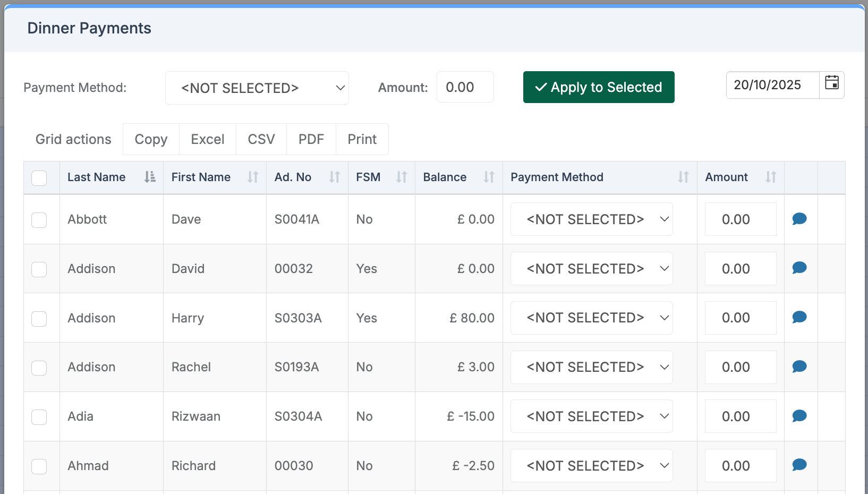Open the top Payment Method dropdown

pyautogui.click(x=257, y=88)
